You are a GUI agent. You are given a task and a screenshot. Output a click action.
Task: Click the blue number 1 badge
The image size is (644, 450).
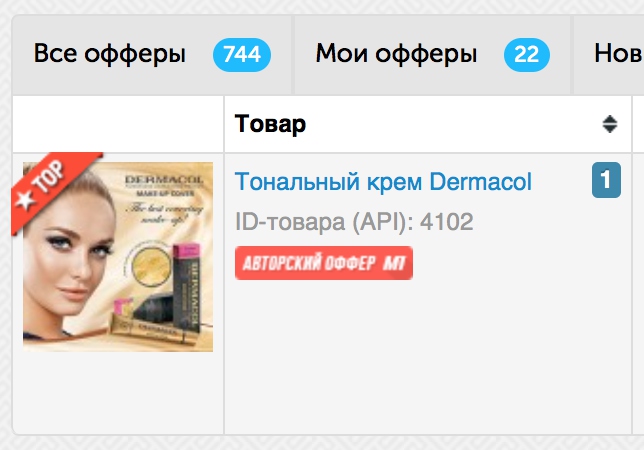tap(606, 180)
